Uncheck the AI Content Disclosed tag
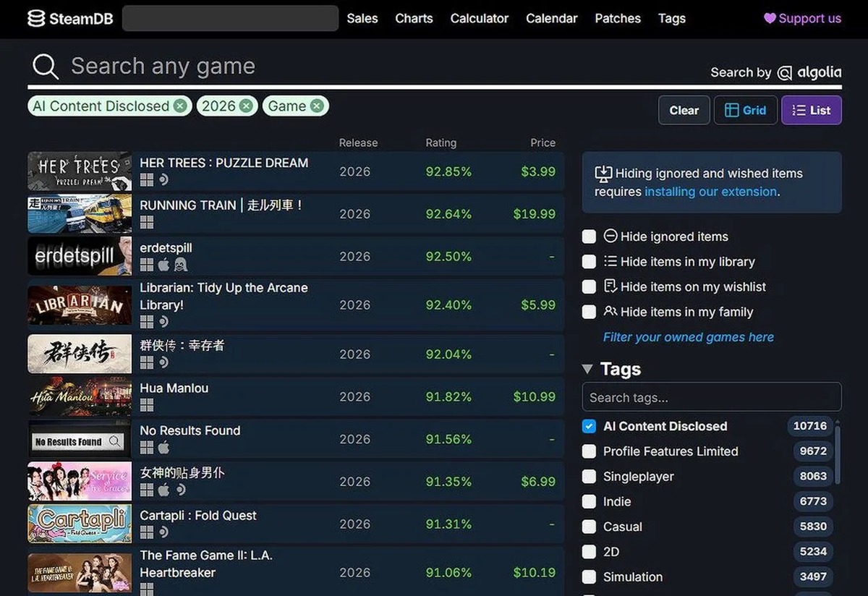This screenshot has width=868, height=596. pyautogui.click(x=590, y=426)
